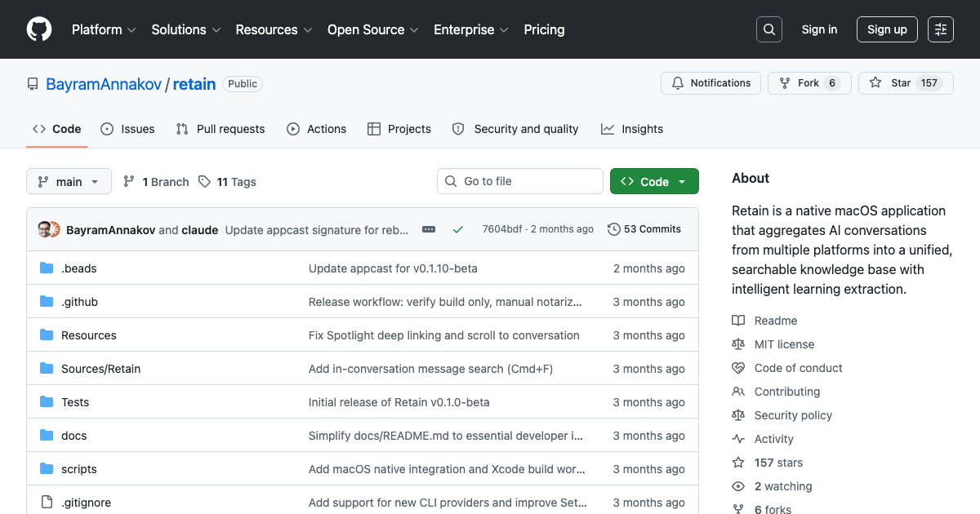The image size is (980, 514).
Task: Expand commit message ellipsis button
Action: pos(429,230)
